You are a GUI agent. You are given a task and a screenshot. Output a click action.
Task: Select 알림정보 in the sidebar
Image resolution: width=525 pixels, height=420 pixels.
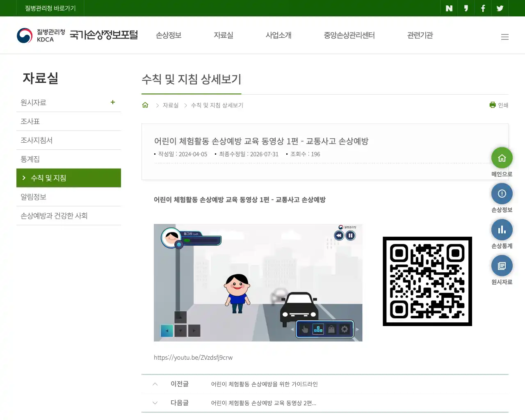[x=68, y=197]
